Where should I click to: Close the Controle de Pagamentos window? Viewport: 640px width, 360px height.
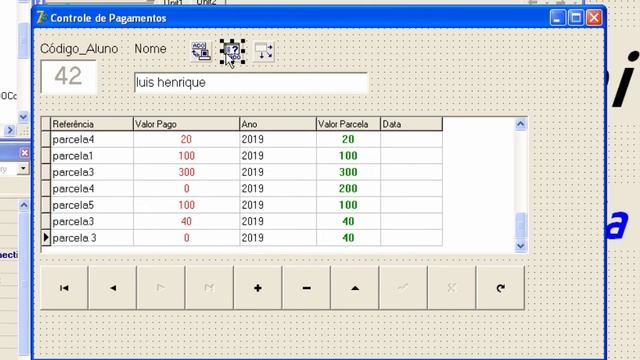[x=594, y=18]
